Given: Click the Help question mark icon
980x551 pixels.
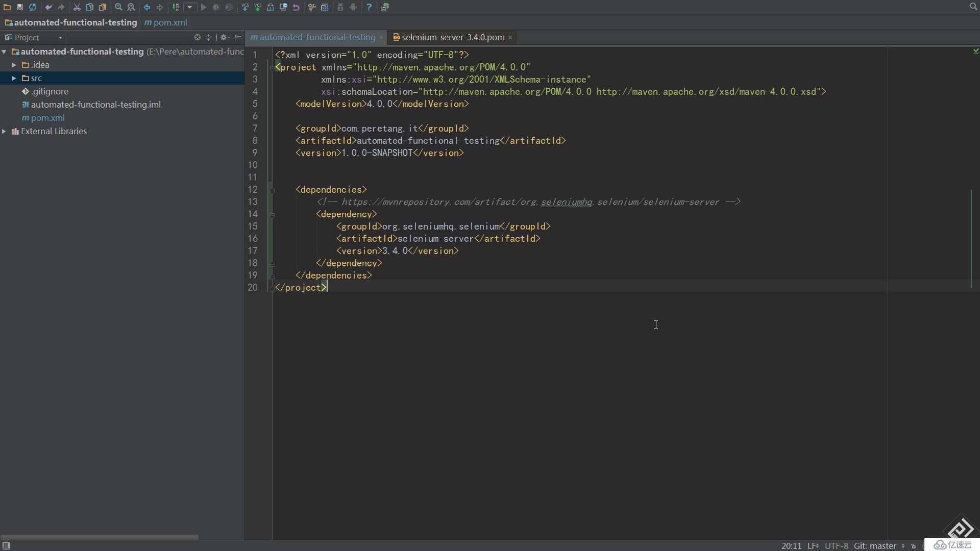Looking at the screenshot, I should click(369, 7).
